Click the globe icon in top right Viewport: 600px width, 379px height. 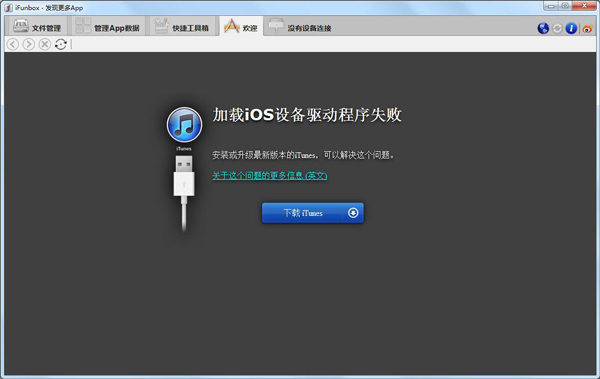click(x=543, y=28)
